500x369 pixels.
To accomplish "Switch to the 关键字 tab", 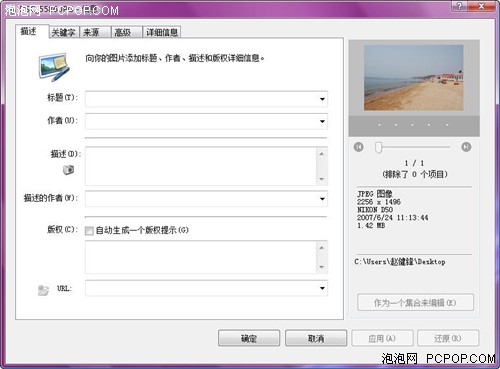I will [64, 32].
